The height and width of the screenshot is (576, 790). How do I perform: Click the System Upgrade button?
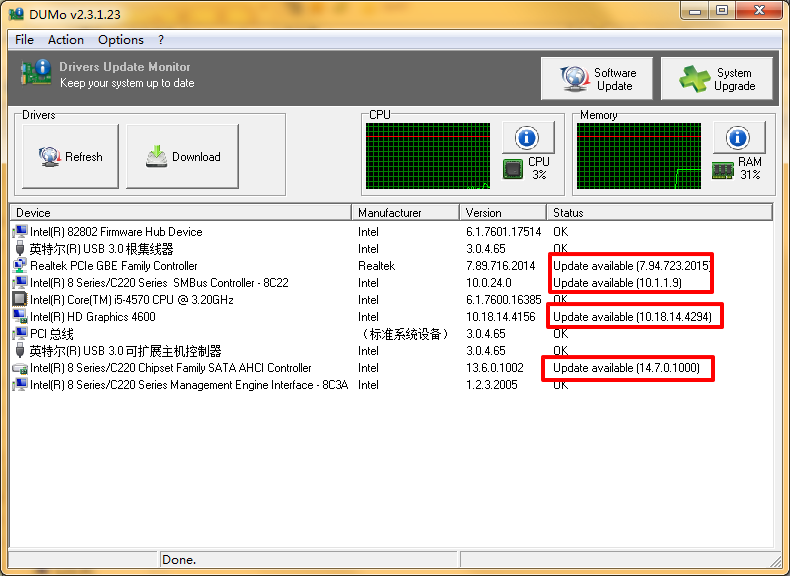point(716,79)
